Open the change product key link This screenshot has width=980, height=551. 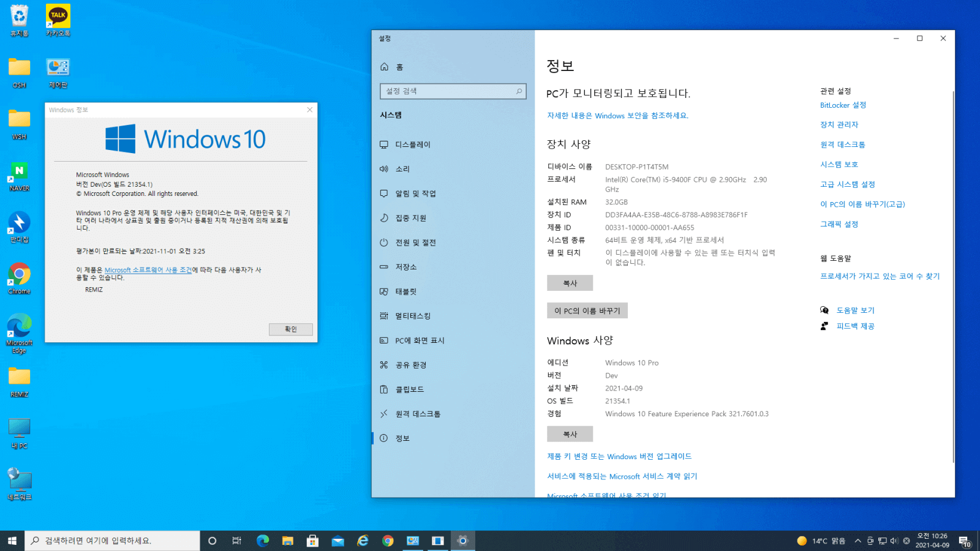(x=619, y=457)
